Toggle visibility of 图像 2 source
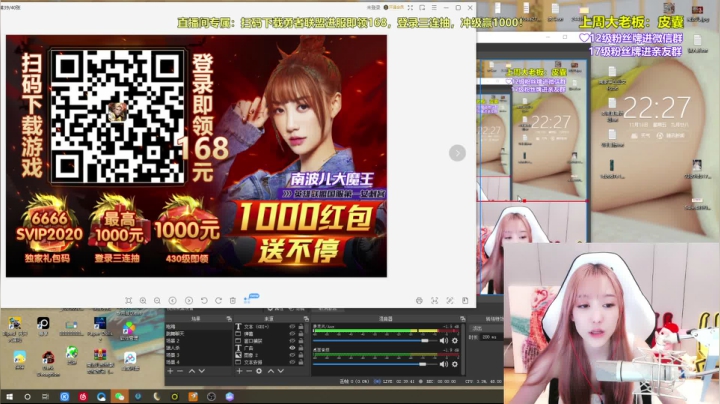The height and width of the screenshot is (404, 720). coord(292,355)
